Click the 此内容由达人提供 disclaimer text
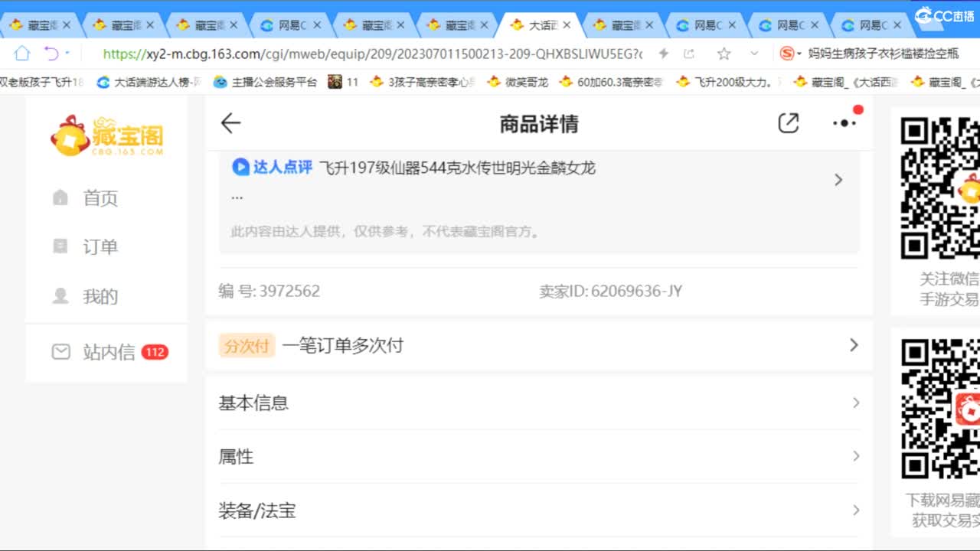This screenshot has height=551, width=980. point(387,231)
